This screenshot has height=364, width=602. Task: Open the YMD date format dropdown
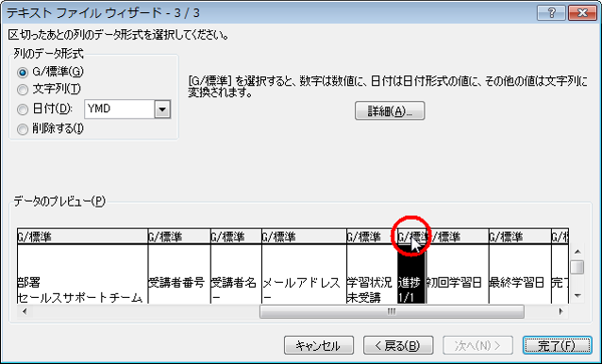(162, 109)
